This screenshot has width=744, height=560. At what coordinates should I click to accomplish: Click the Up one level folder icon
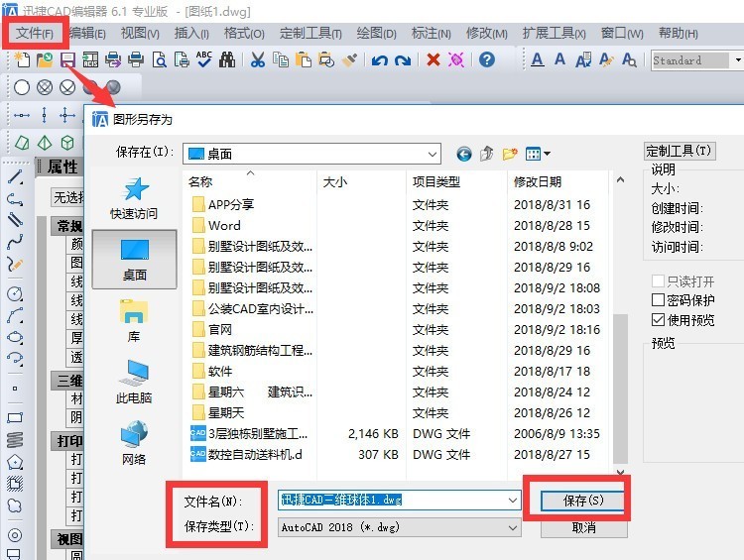pyautogui.click(x=486, y=154)
